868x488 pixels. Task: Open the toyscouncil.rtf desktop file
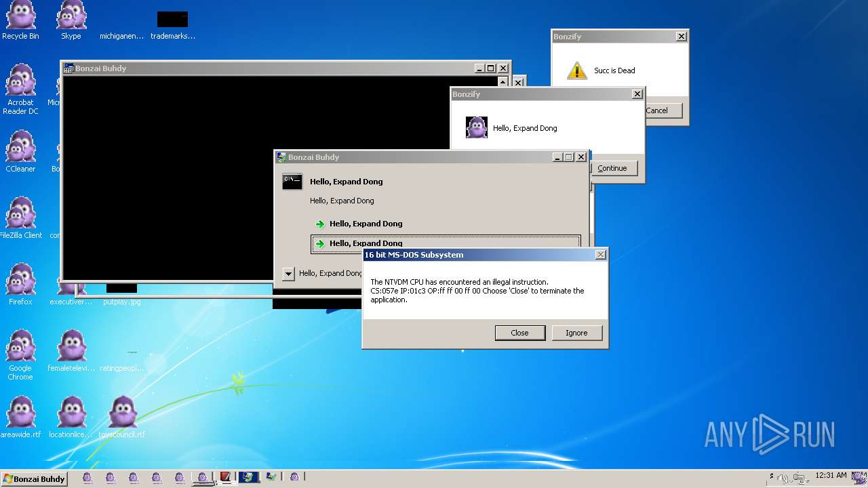pyautogui.click(x=122, y=418)
